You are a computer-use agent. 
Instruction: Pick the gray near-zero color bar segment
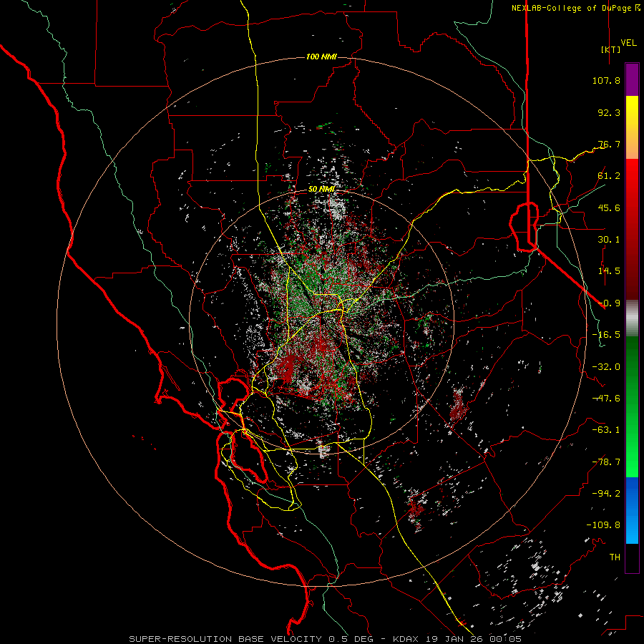pyautogui.click(x=632, y=318)
